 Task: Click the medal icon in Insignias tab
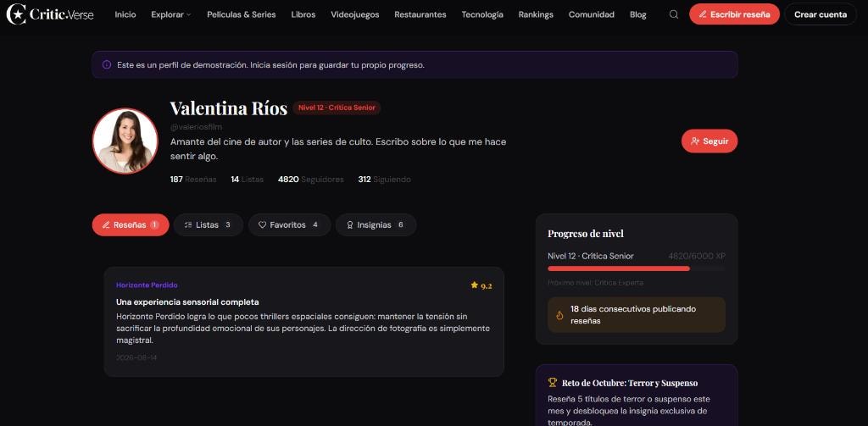[350, 225]
